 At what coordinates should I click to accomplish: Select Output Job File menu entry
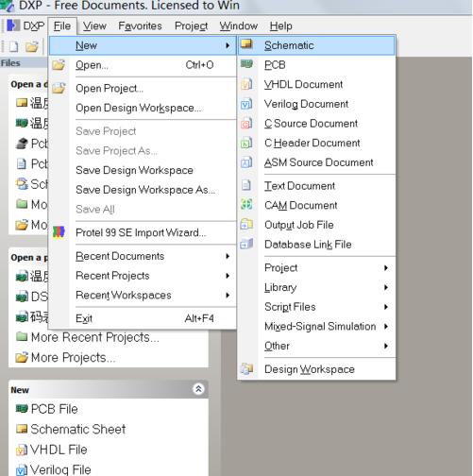pyautogui.click(x=316, y=225)
